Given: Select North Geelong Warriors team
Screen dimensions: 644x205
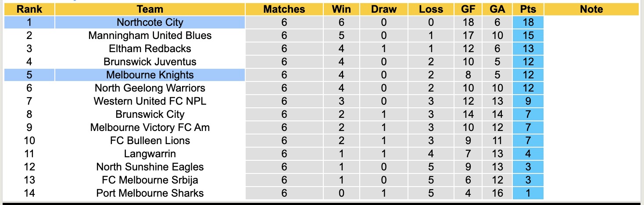Looking at the screenshot, I should [150, 88].
